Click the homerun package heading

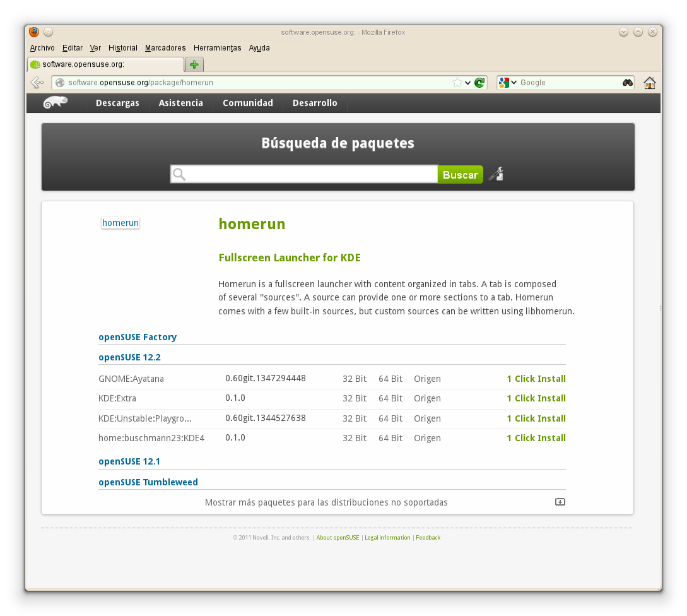(x=252, y=224)
